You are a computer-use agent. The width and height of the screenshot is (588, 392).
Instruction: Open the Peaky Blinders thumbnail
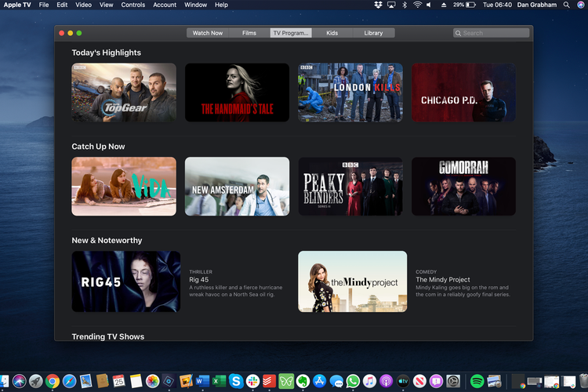(350, 187)
